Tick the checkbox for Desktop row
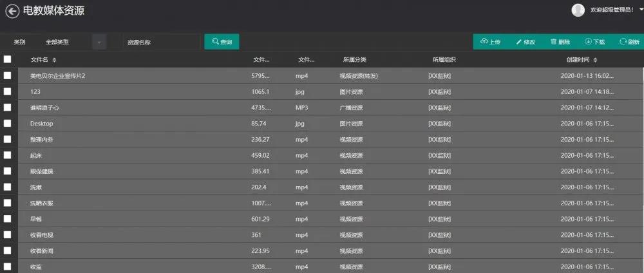This screenshot has height=273, width=644. (7, 123)
